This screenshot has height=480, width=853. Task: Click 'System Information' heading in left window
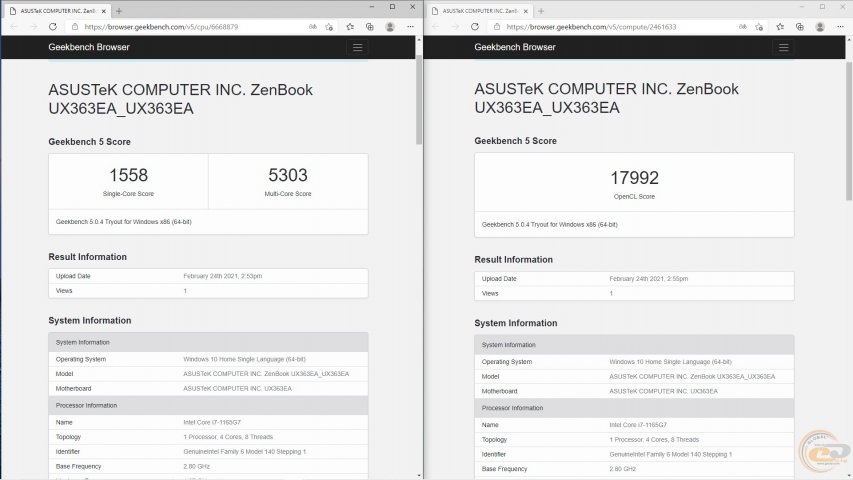90,321
